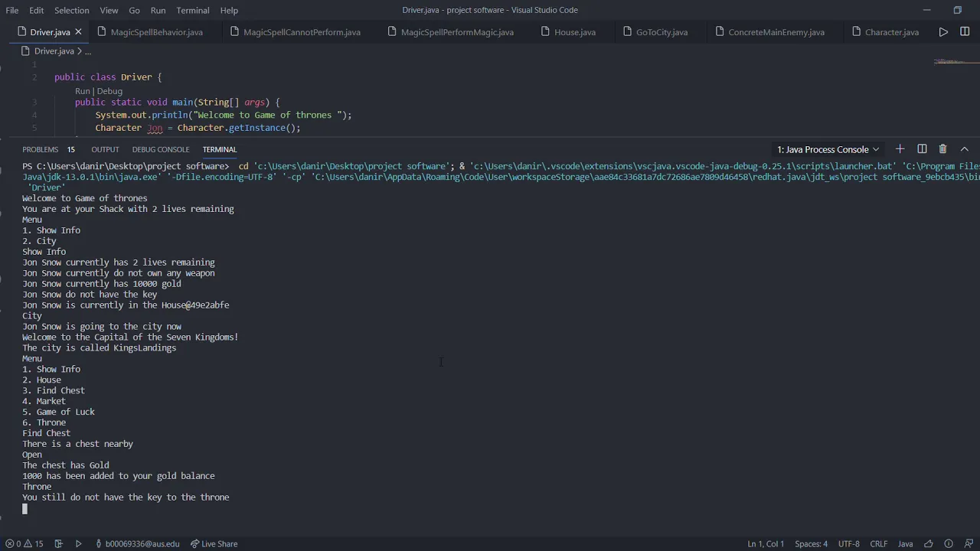Change file encoding UTF-8
This screenshot has width=980, height=551.
pyautogui.click(x=848, y=544)
